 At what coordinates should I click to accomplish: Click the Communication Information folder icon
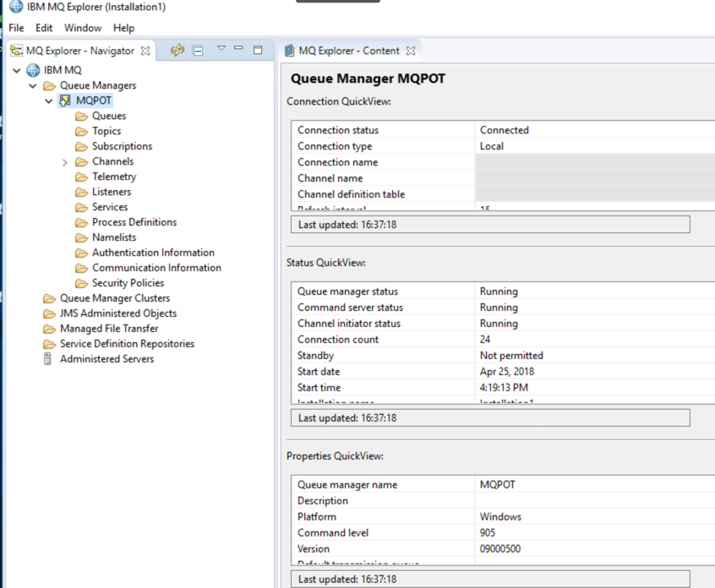pos(81,268)
